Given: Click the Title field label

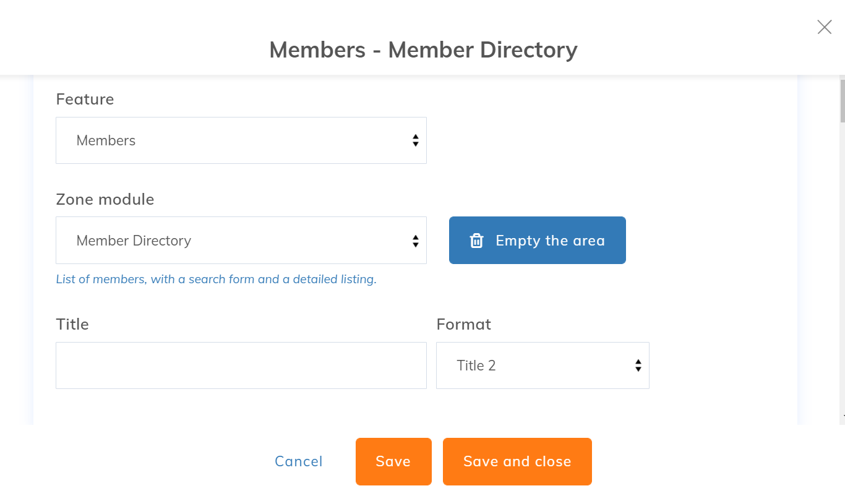Looking at the screenshot, I should click(72, 325).
